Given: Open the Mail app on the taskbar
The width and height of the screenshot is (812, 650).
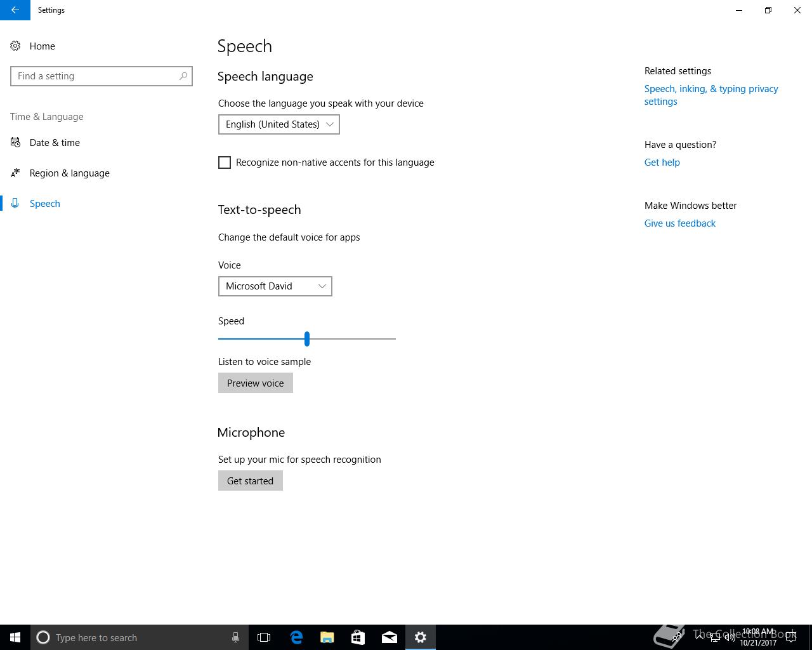Looking at the screenshot, I should point(390,637).
